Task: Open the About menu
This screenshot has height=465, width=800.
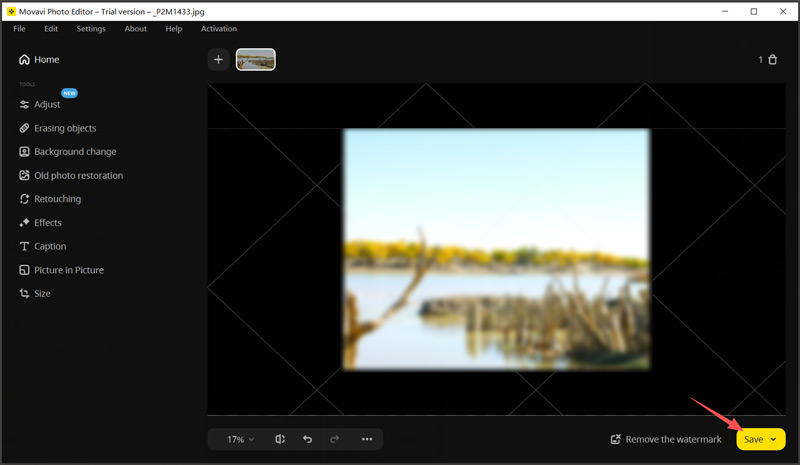Action: click(136, 29)
